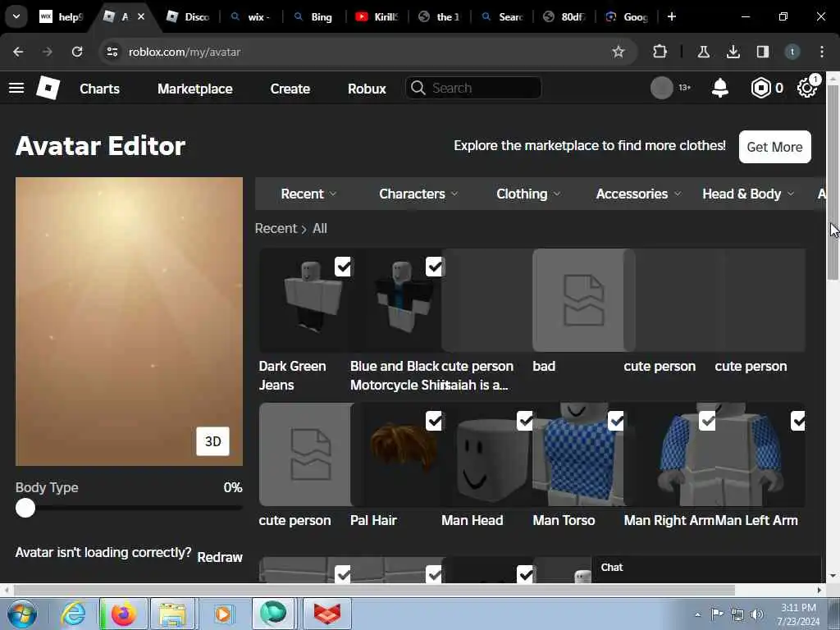Expand the Accessories category dropdown
This screenshot has height=630, width=840.
pos(638,194)
